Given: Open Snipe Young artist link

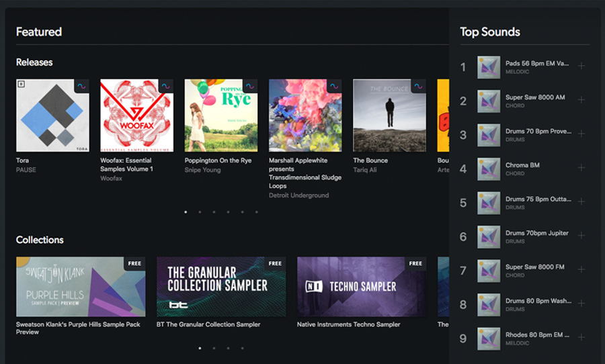Looking at the screenshot, I should click(x=202, y=170).
